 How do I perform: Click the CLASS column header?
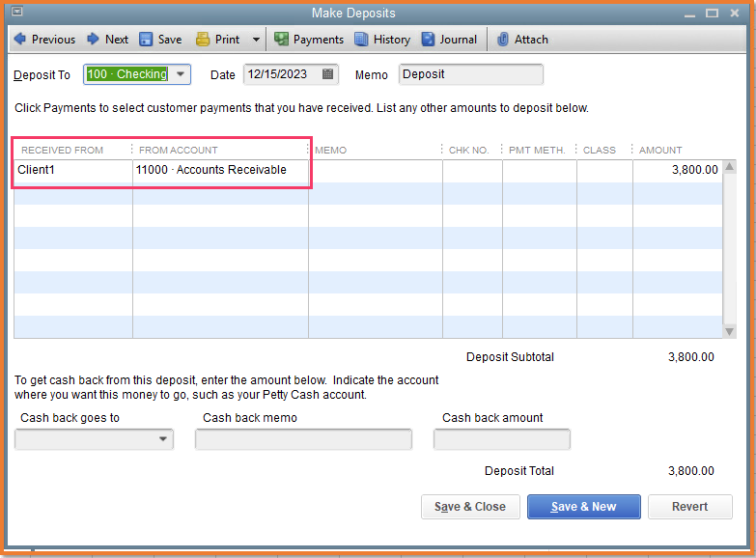coord(600,150)
